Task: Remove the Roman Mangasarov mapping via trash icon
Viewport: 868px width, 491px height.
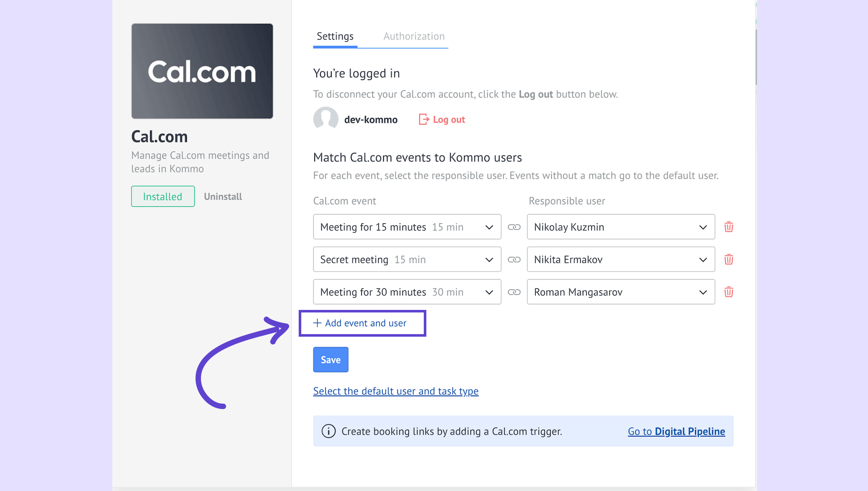Action: pyautogui.click(x=728, y=292)
